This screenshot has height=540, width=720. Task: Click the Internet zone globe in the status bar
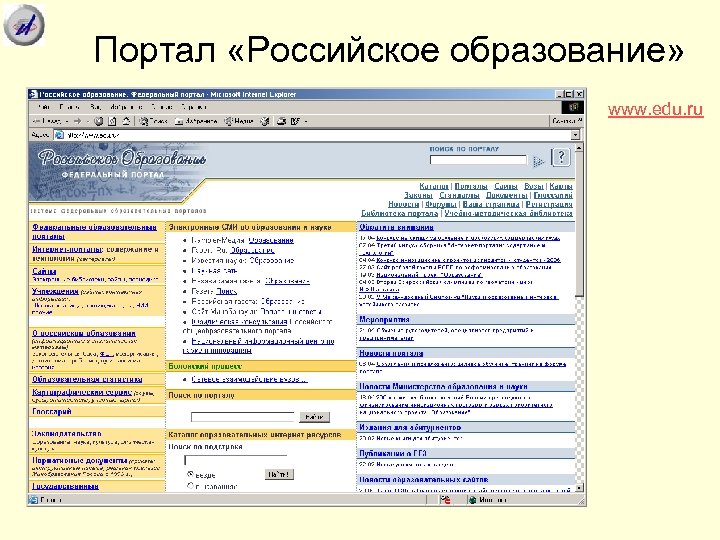coord(472,500)
